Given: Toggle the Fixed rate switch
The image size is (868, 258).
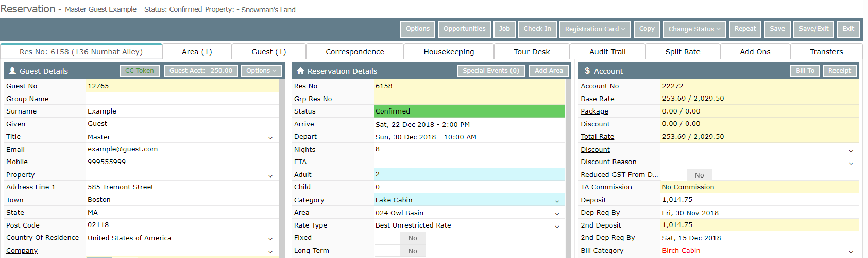Looking at the screenshot, I should [x=400, y=238].
